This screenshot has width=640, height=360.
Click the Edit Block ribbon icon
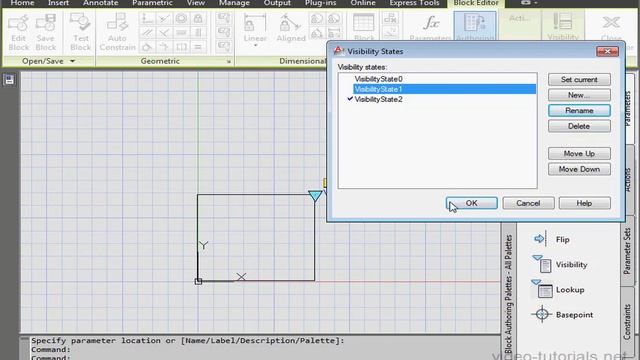point(18,32)
